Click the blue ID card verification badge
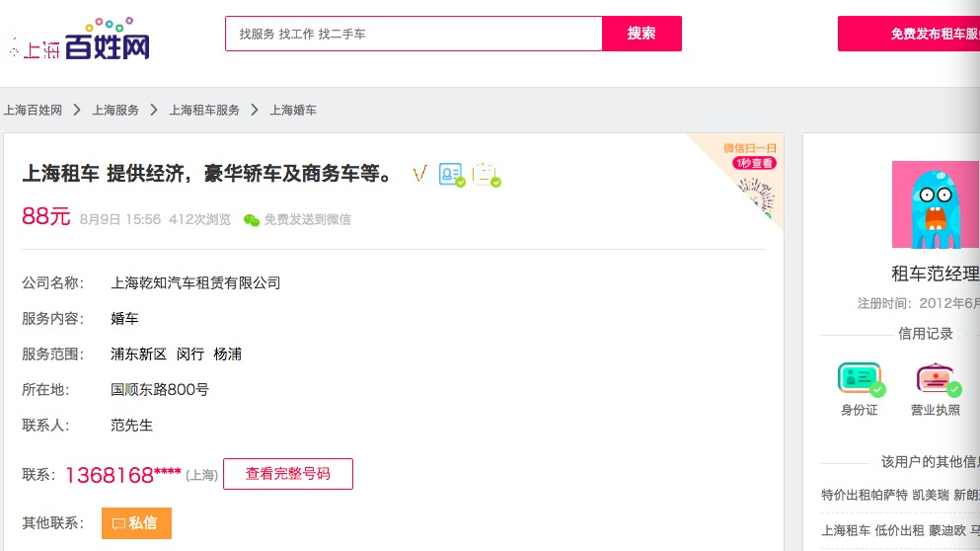Image resolution: width=980 pixels, height=551 pixels. 451,175
